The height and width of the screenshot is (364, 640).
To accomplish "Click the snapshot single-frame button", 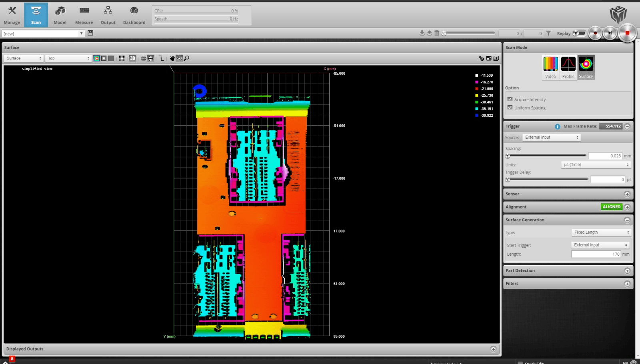I will [x=610, y=33].
